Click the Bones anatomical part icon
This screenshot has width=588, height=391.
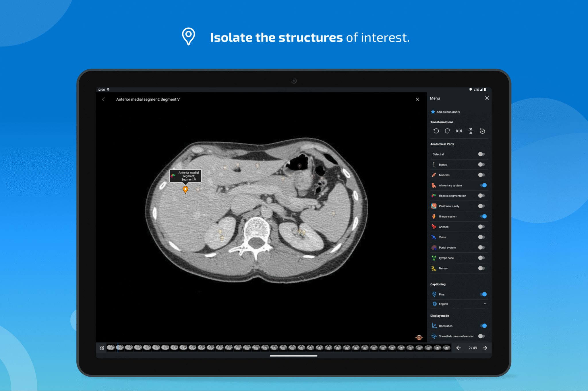[x=434, y=164]
